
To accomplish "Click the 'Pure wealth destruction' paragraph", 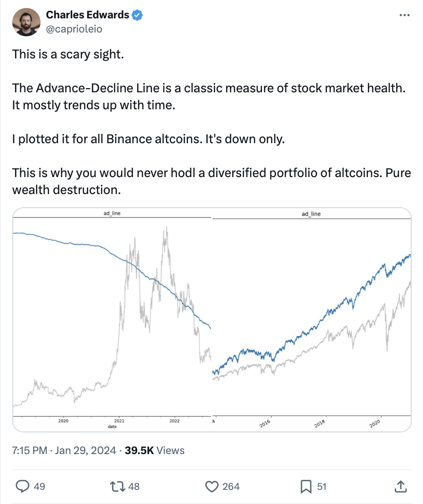I will click(x=211, y=181).
